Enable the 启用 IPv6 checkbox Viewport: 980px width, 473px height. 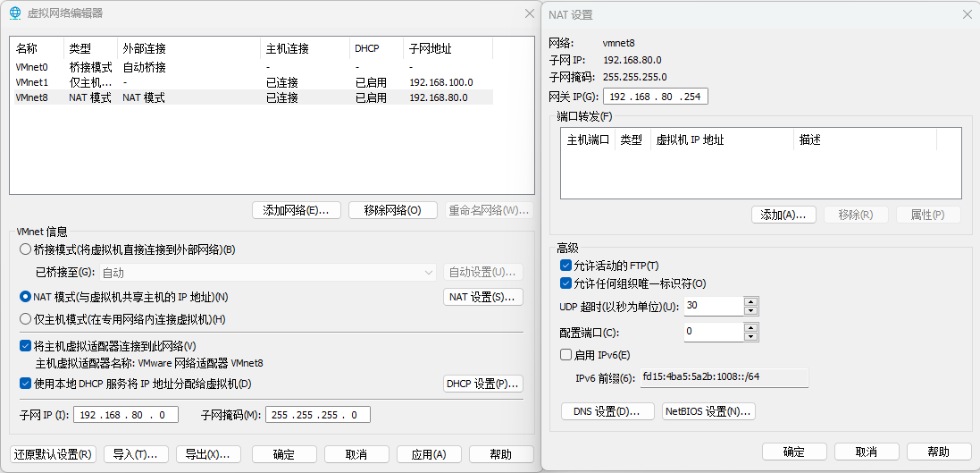pos(565,355)
